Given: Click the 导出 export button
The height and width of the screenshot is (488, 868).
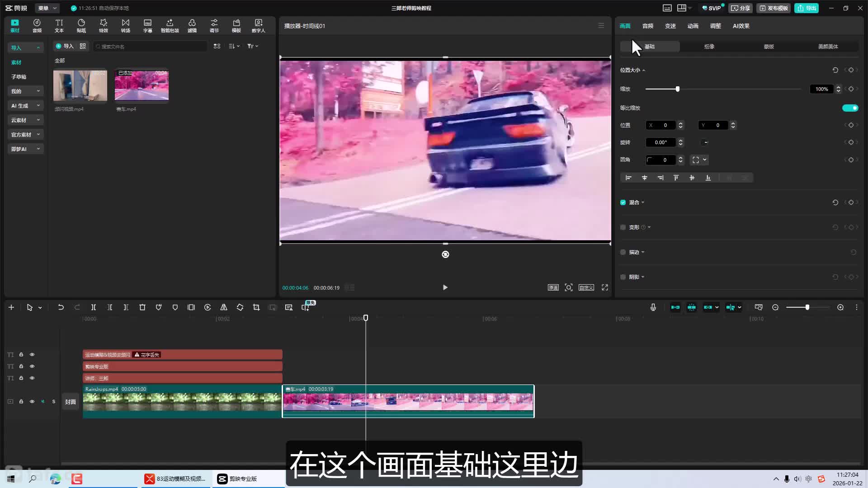Looking at the screenshot, I should click(807, 8).
